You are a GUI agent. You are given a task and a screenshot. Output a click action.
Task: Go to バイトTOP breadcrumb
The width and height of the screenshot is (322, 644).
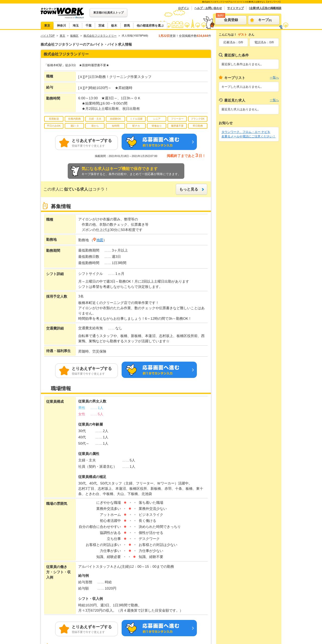click(x=48, y=36)
